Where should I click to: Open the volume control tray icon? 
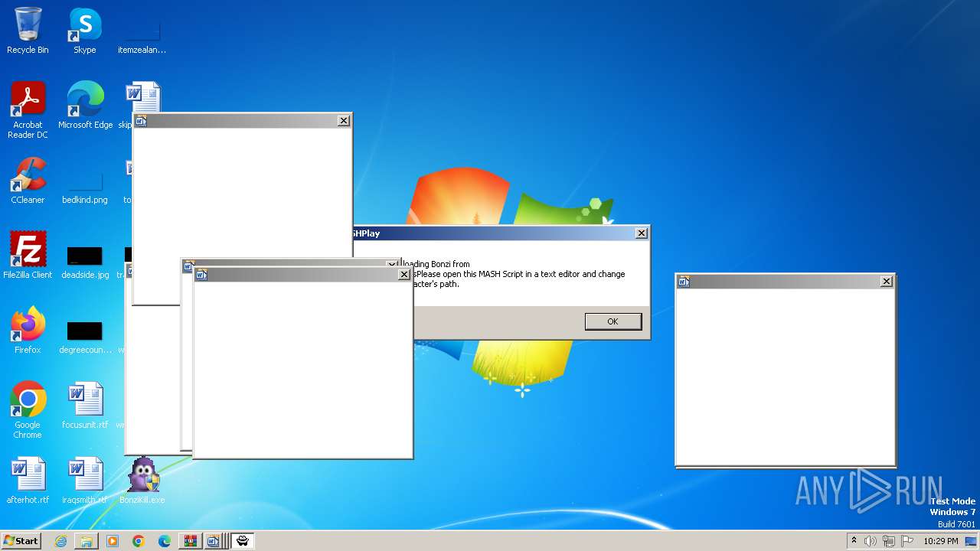coord(871,541)
